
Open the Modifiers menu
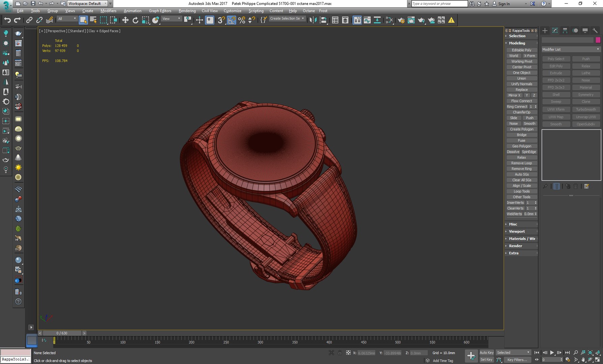click(x=108, y=11)
